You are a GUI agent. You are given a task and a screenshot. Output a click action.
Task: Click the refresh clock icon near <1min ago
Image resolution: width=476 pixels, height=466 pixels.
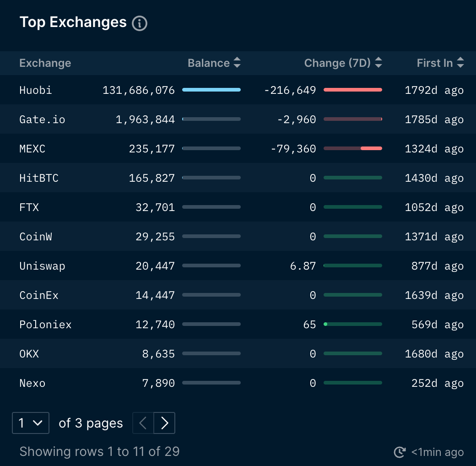click(x=400, y=452)
